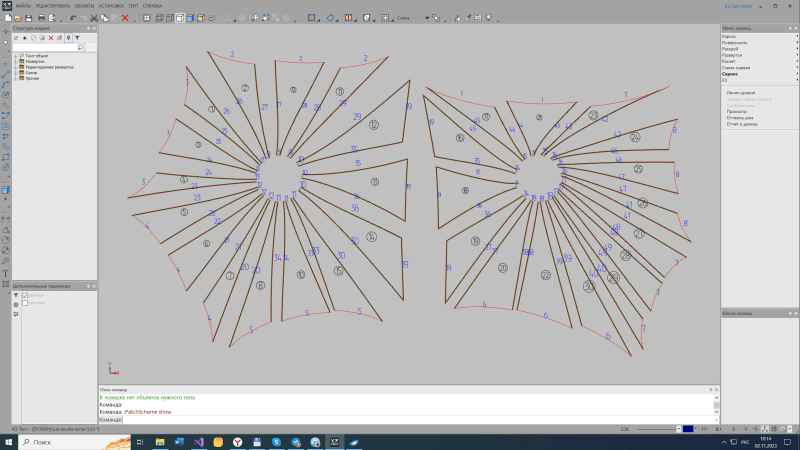The height and width of the screenshot is (450, 800).
Task: Click the red X delete icon in toolbar
Action: coord(124,18)
